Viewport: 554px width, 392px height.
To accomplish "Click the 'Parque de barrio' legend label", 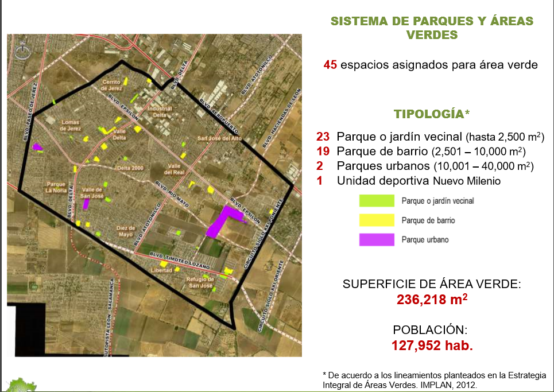I will [x=428, y=220].
